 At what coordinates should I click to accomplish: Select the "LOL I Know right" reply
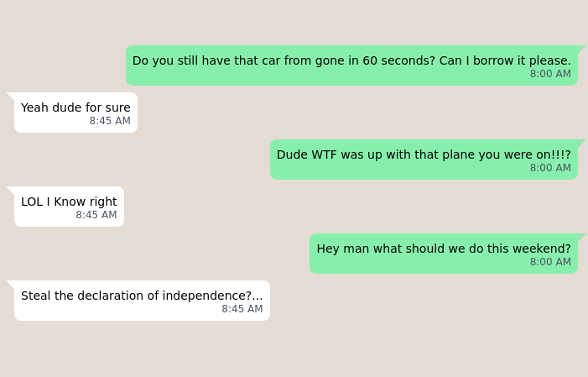click(x=69, y=202)
